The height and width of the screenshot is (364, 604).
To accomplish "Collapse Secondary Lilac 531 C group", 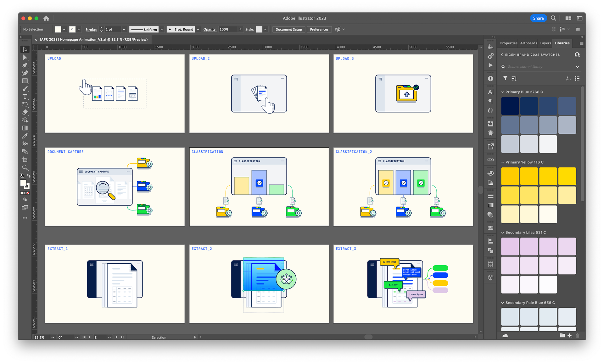I will click(x=502, y=232).
